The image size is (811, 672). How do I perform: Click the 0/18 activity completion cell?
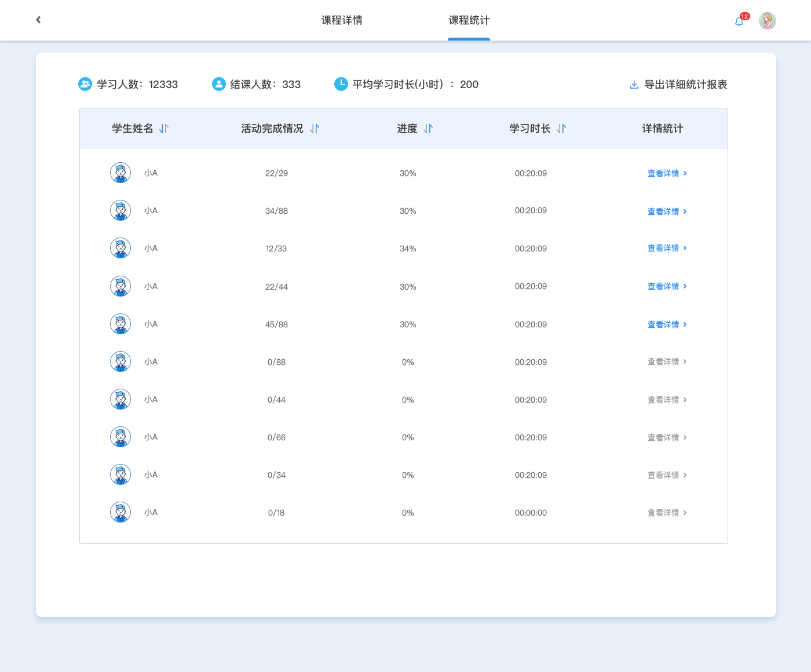coord(276,513)
